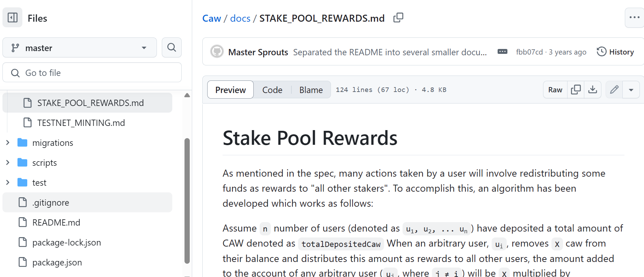Open the master branch dropdown

80,48
